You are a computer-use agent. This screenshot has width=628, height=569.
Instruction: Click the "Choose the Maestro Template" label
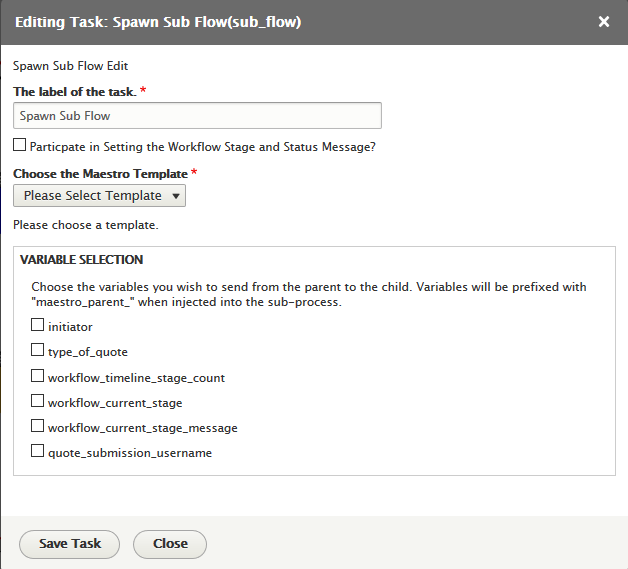[x=100, y=174]
